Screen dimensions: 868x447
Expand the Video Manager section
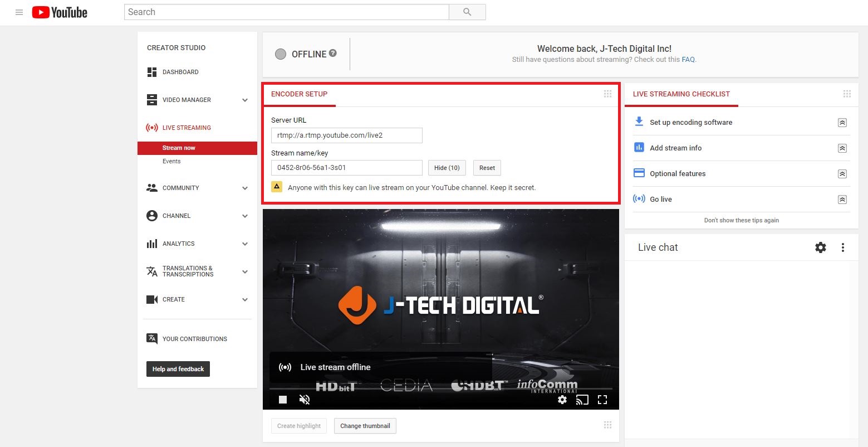point(245,100)
